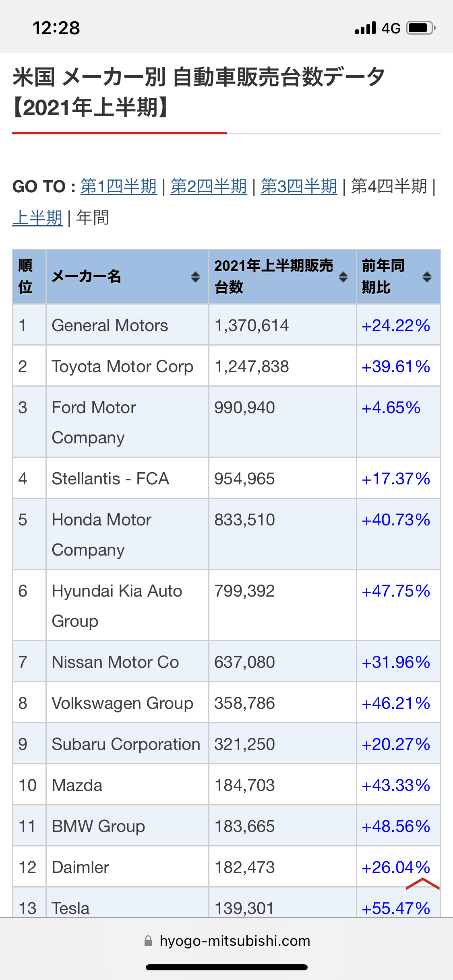Tap the hyogo-mitsubishi.com address bar

(x=235, y=941)
